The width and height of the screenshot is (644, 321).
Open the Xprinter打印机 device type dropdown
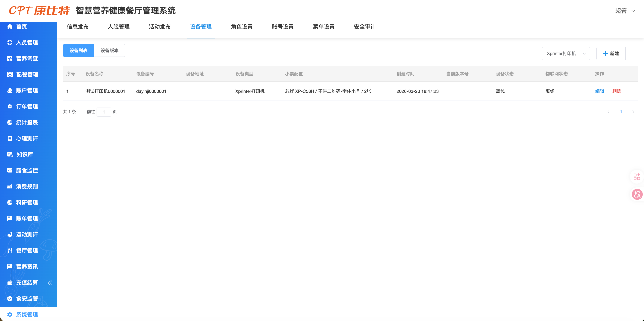pyautogui.click(x=566, y=53)
